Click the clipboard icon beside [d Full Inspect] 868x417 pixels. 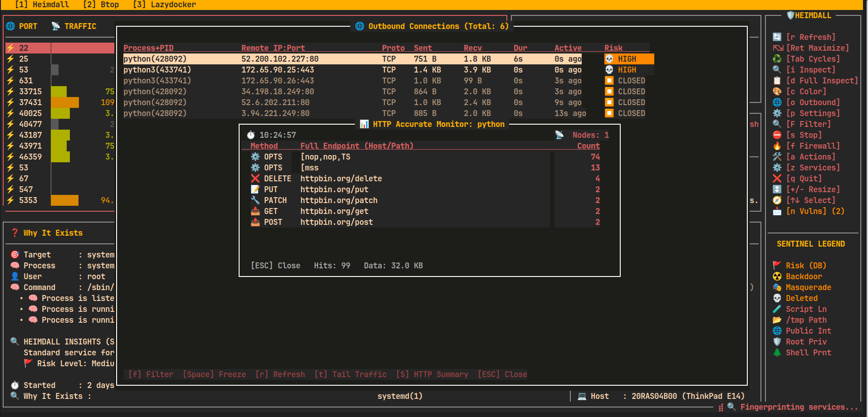[x=777, y=81]
